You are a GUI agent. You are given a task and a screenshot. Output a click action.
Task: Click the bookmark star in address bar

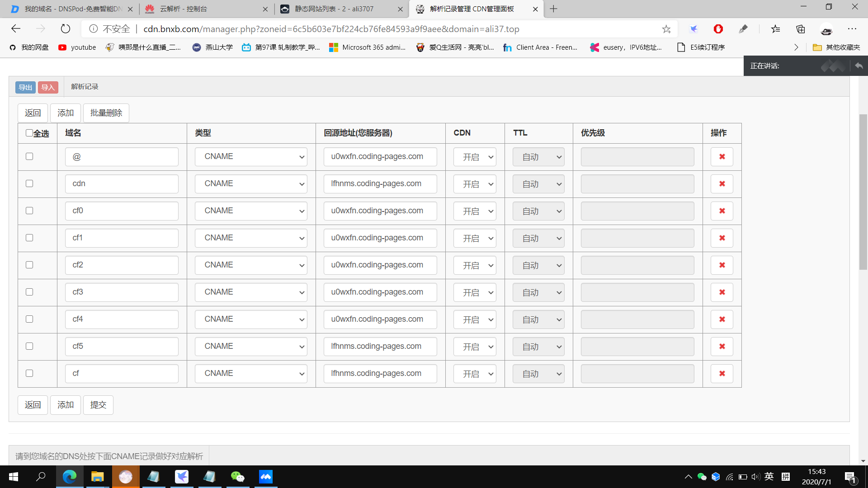point(666,29)
